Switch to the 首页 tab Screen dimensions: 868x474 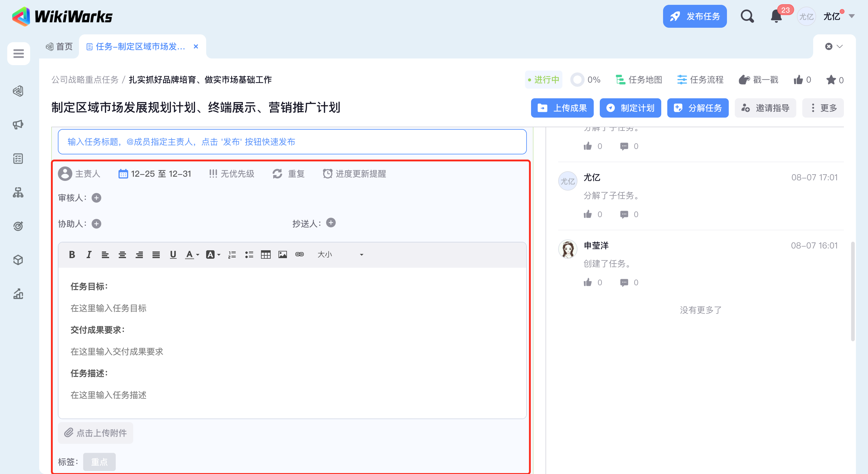[x=60, y=46]
